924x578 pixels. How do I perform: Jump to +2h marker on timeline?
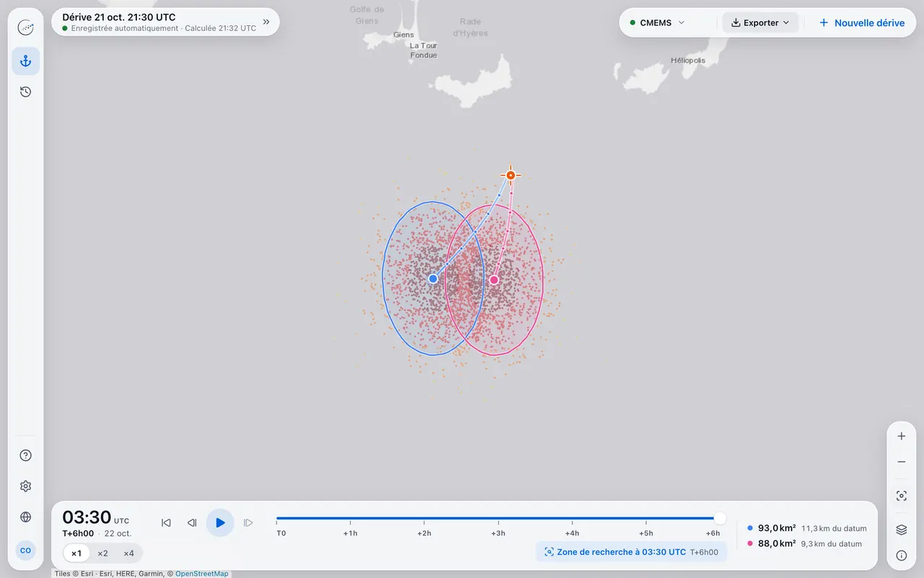click(424, 533)
